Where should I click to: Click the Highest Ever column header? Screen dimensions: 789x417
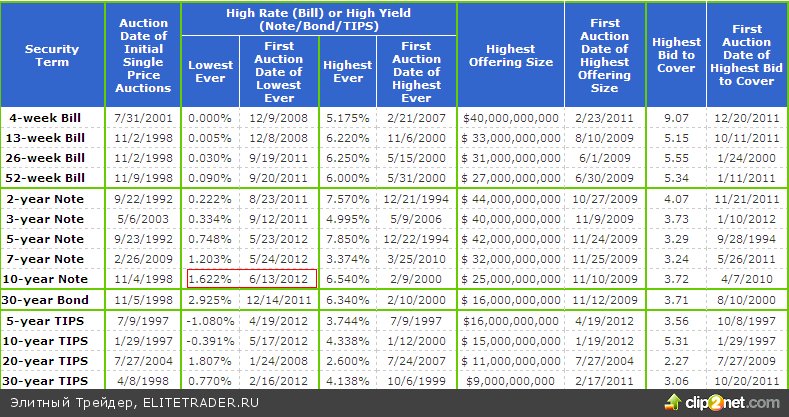[347, 71]
